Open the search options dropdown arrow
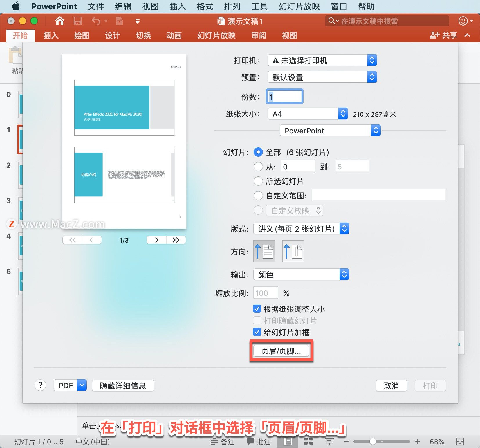This screenshot has height=448, width=480. pos(337,21)
